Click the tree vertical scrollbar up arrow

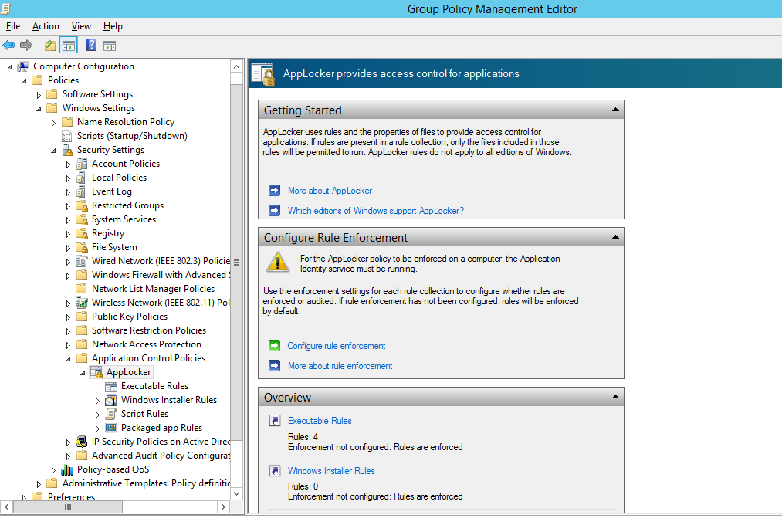236,66
